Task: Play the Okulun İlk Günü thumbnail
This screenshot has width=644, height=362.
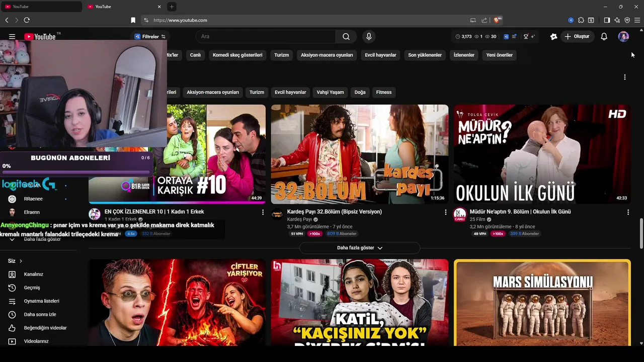Action: point(542,154)
